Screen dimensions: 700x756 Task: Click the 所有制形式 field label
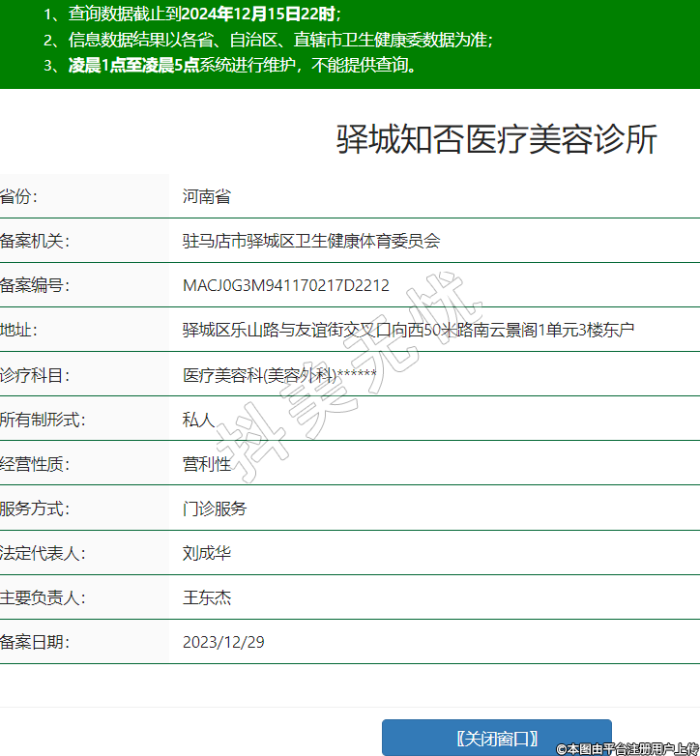pyautogui.click(x=43, y=420)
